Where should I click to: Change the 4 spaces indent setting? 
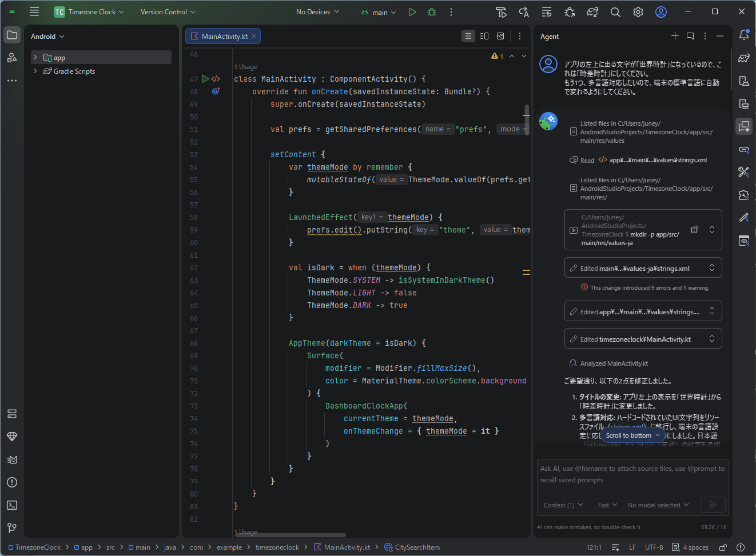690,547
